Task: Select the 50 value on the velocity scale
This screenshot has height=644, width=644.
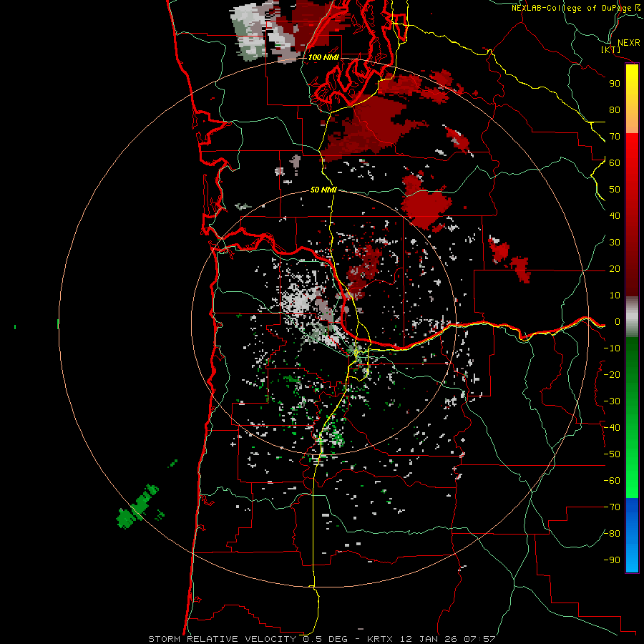Action: point(615,190)
